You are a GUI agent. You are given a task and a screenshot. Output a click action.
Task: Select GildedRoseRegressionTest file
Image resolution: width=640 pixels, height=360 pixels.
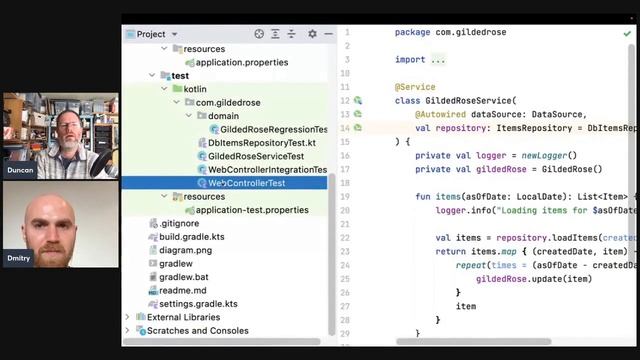[274, 129]
